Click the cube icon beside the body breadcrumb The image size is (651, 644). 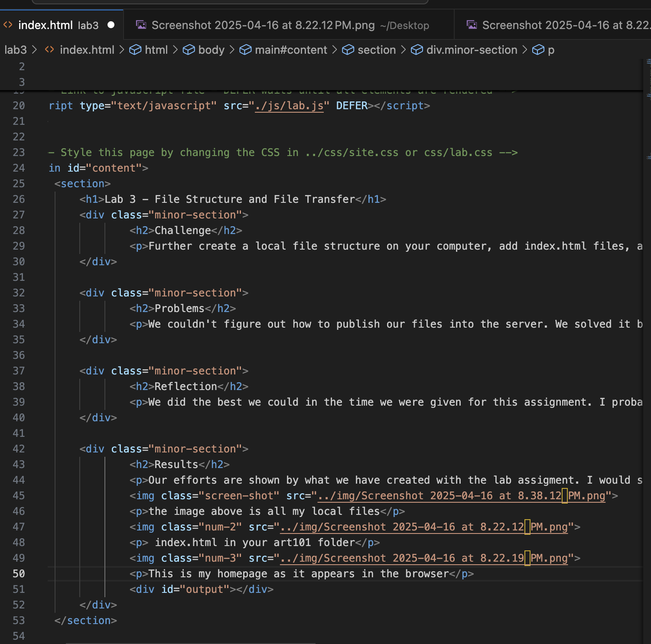pyautogui.click(x=189, y=50)
